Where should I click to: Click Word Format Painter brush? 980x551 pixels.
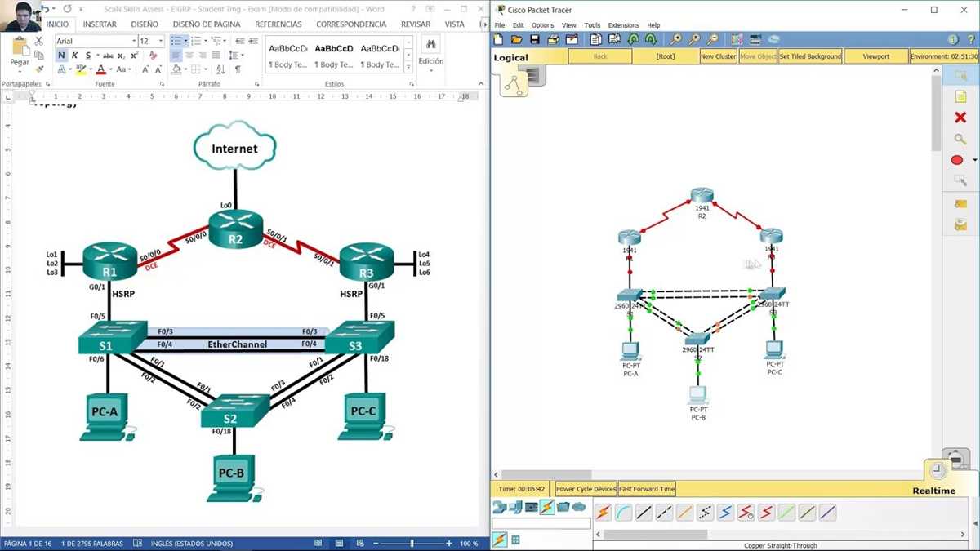tap(38, 70)
